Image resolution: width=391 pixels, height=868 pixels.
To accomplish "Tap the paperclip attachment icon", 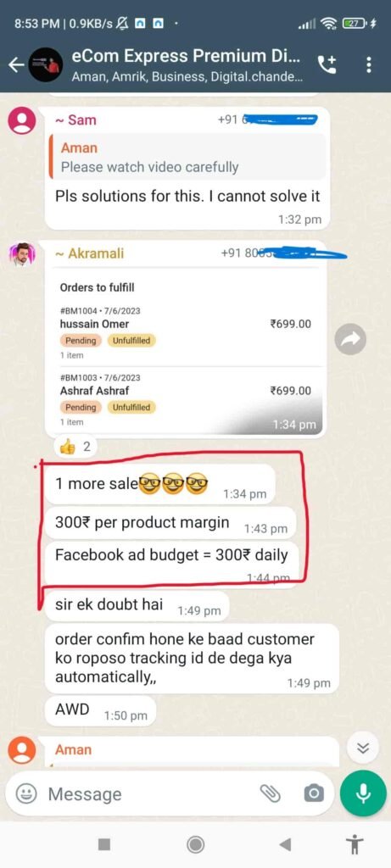I will pos(271,793).
